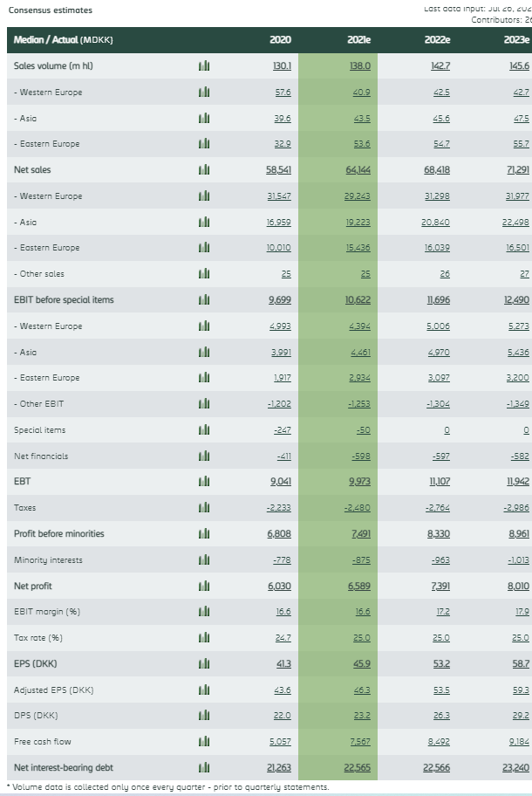The image size is (532, 796).
Task: Select the 2023e Net profit value 8,010
Action: pyautogui.click(x=516, y=586)
